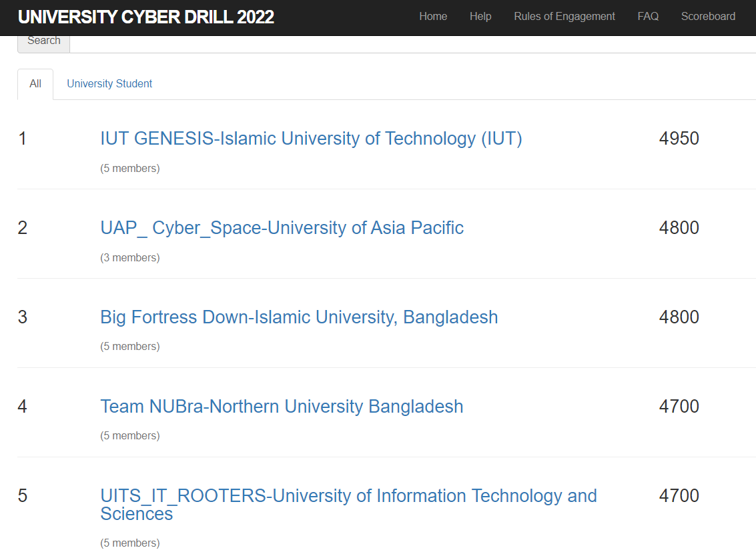The width and height of the screenshot is (756, 560).
Task: Click rank number 1
Action: (x=22, y=139)
